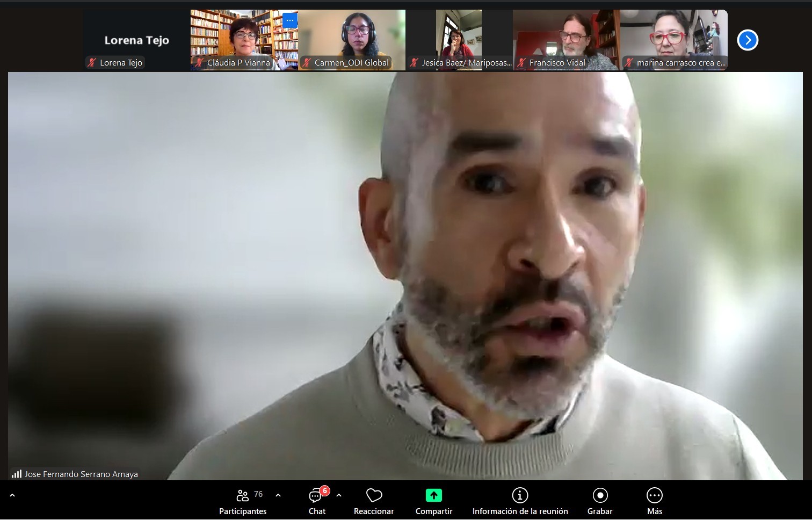Click the muted mic icon for Carmen_ODI Global
812x520 pixels.
point(307,63)
